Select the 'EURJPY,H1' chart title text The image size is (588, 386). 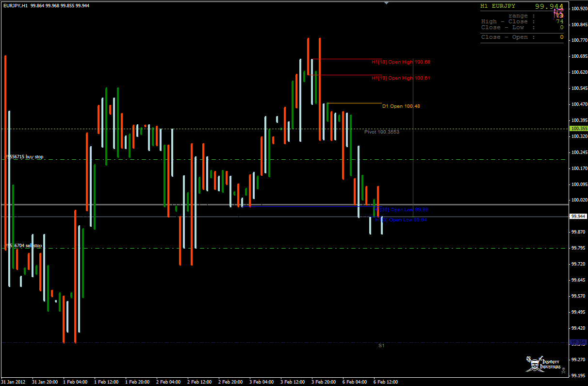15,5
